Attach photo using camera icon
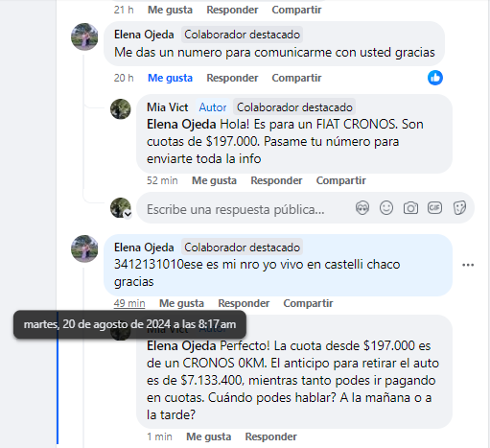 pos(410,208)
